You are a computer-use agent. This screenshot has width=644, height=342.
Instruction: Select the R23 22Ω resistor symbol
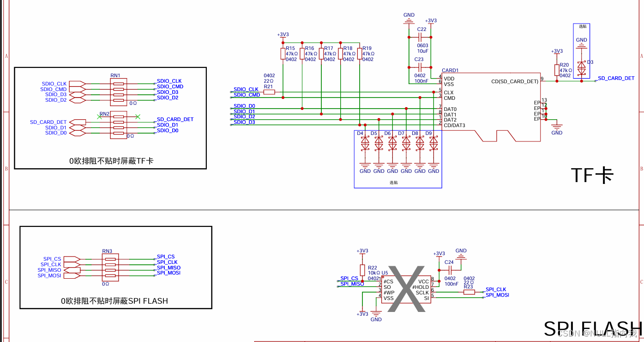click(469, 292)
